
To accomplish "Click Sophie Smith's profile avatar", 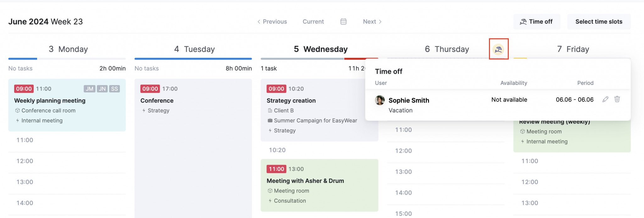I will coord(379,101).
